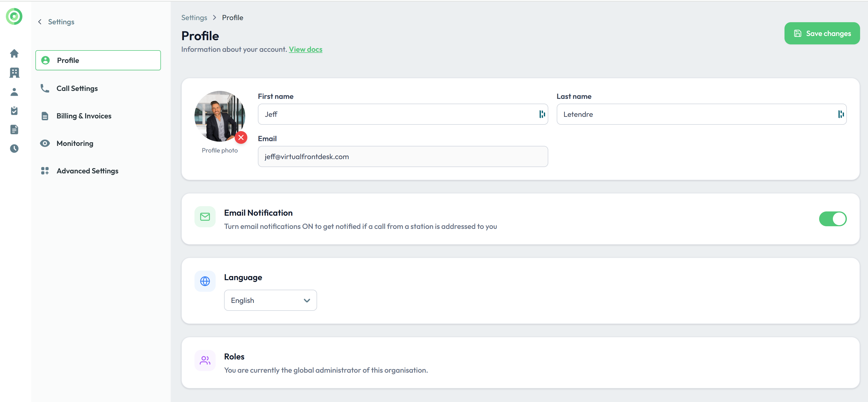Open the clock icon in left sidebar
The height and width of the screenshot is (402, 868).
pos(14,148)
